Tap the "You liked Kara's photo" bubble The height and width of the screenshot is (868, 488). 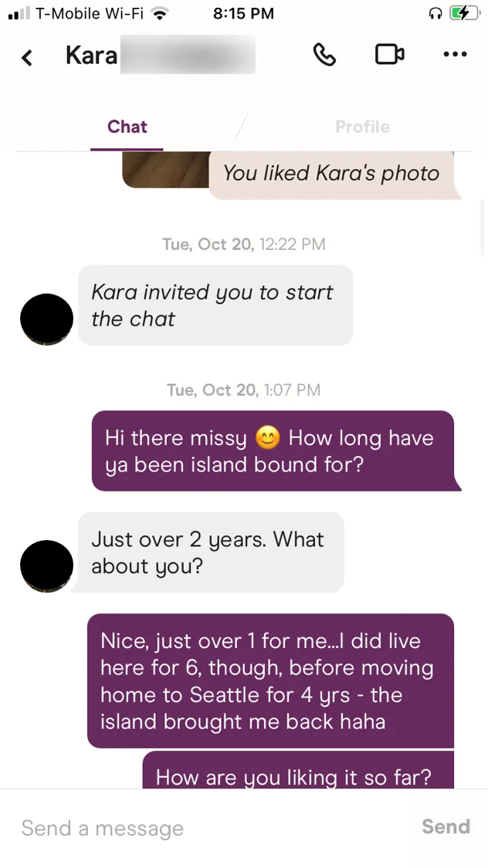332,173
